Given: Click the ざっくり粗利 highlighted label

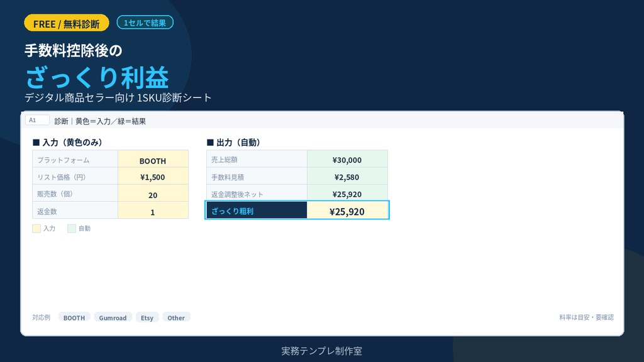Looking at the screenshot, I should tap(257, 210).
